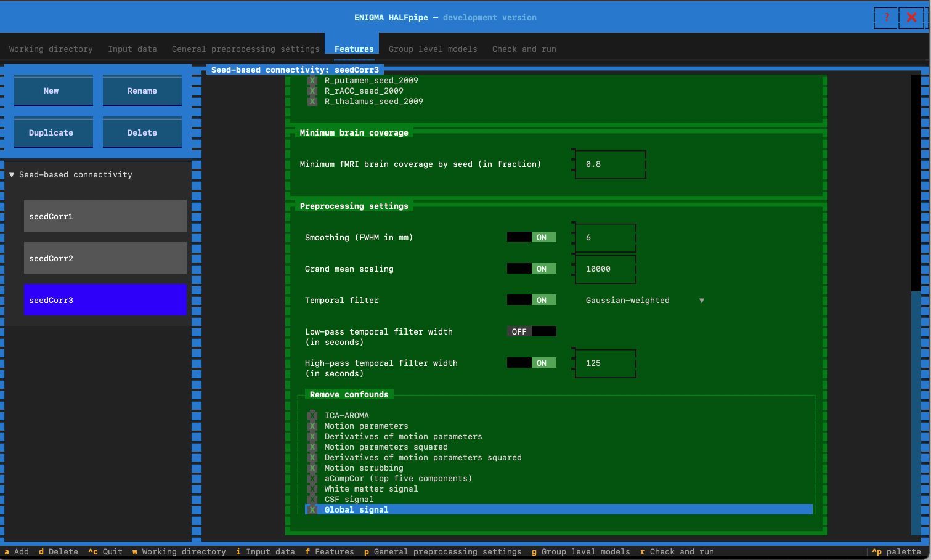Open the Group level models tab
Viewport: 931px width, 560px height.
(x=433, y=49)
